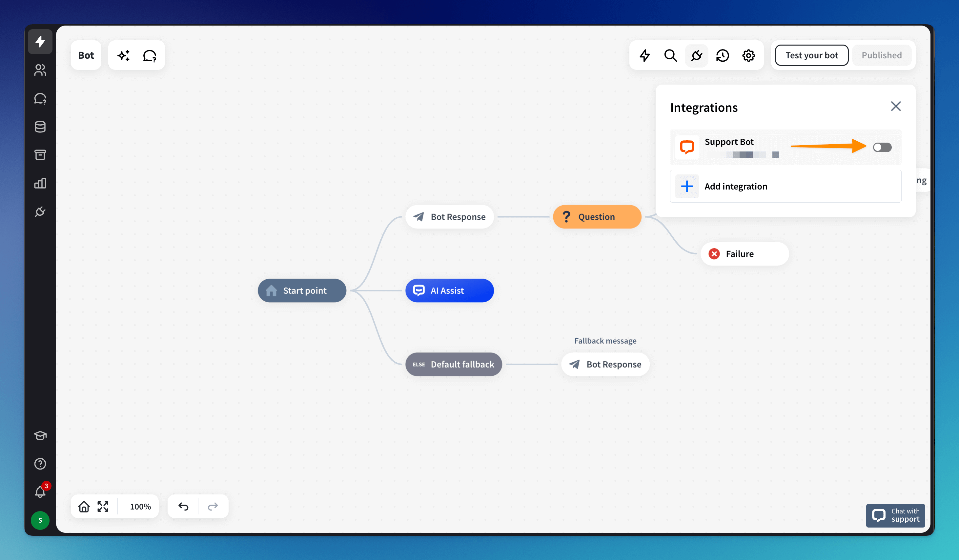Open the database icon in the sidebar
Image resolution: width=959 pixels, height=560 pixels.
point(40,127)
